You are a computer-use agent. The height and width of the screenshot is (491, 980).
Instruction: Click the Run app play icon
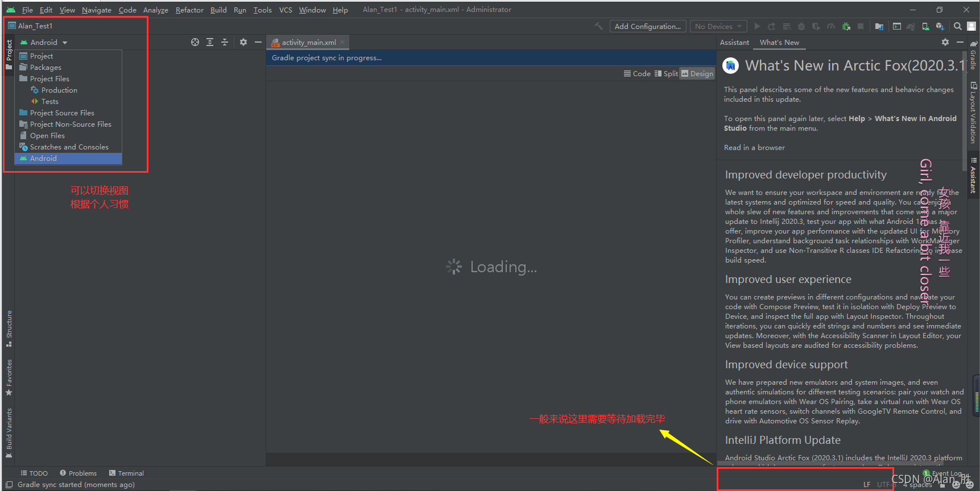[757, 26]
